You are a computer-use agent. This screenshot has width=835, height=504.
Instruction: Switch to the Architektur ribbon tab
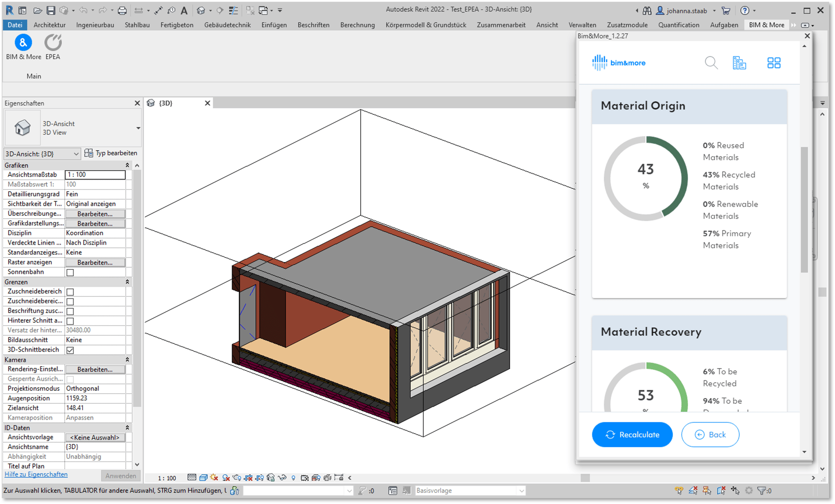50,25
